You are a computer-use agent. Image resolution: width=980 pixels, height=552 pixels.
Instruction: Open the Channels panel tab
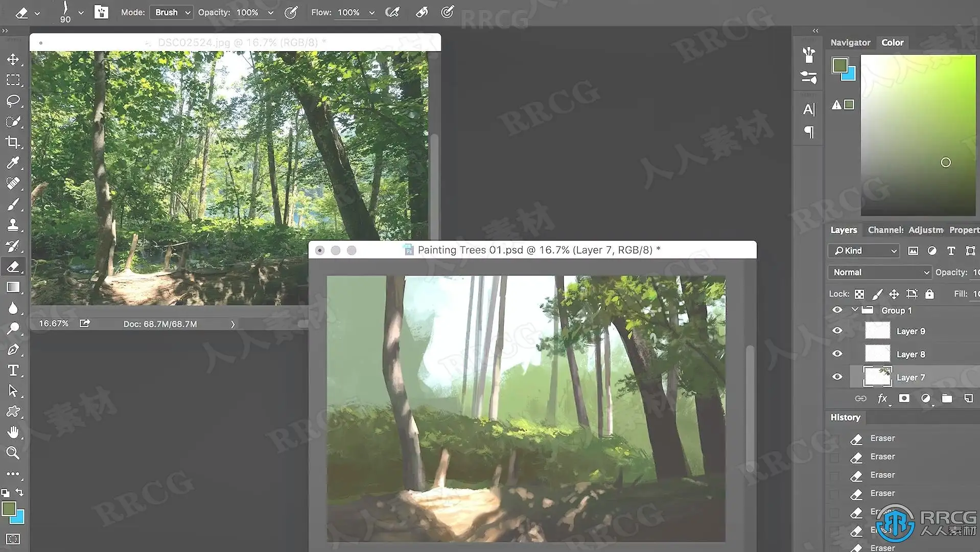[x=885, y=230]
